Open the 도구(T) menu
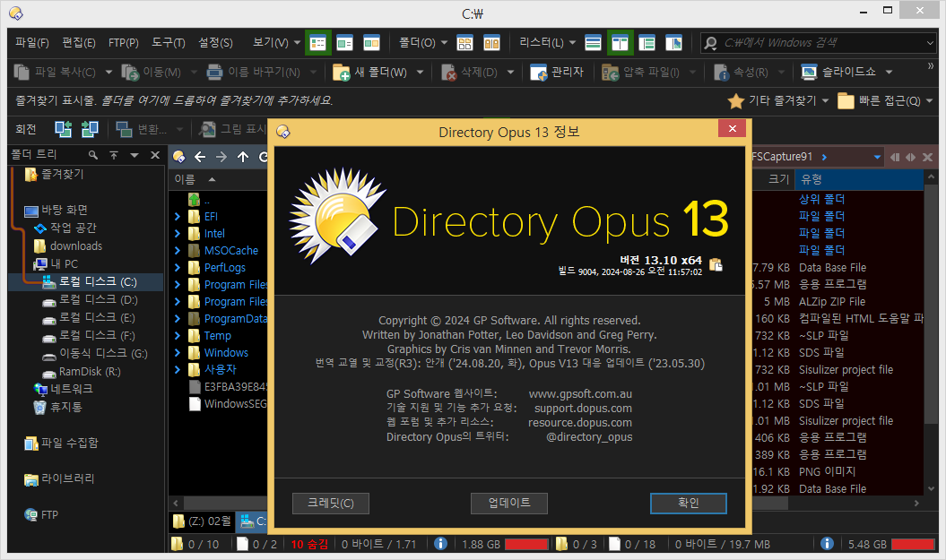 click(169, 43)
